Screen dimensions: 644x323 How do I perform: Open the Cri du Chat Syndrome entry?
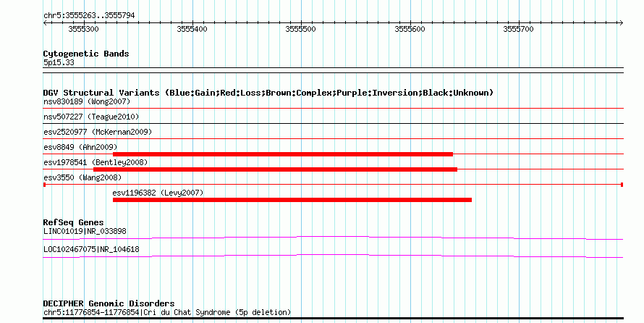167,313
